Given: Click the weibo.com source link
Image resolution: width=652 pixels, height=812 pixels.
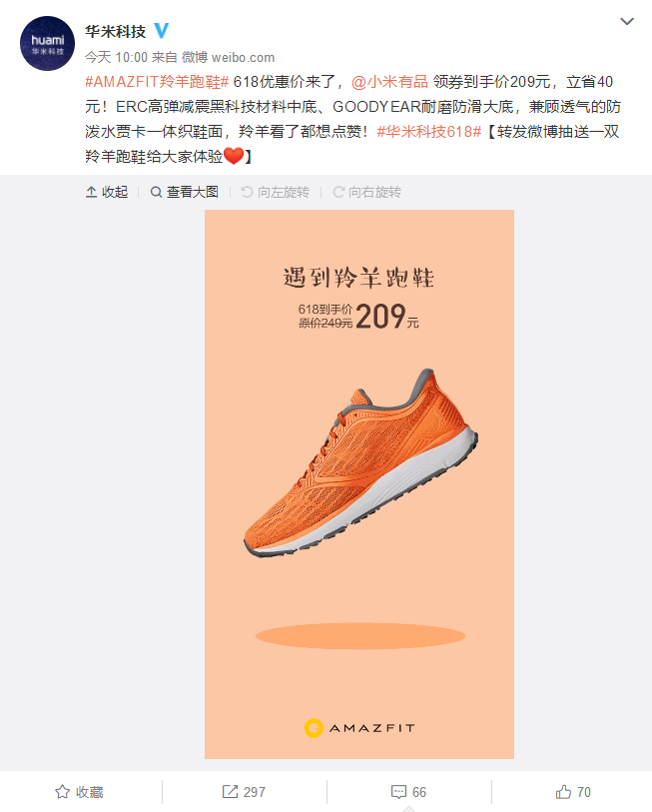Looking at the screenshot, I should [243, 58].
